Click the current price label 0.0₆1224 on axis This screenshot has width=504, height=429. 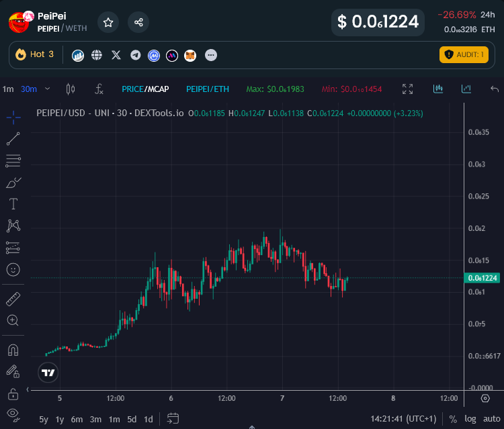point(482,278)
